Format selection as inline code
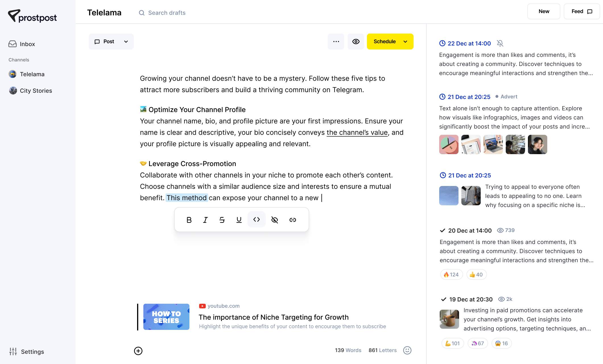 pos(257,220)
